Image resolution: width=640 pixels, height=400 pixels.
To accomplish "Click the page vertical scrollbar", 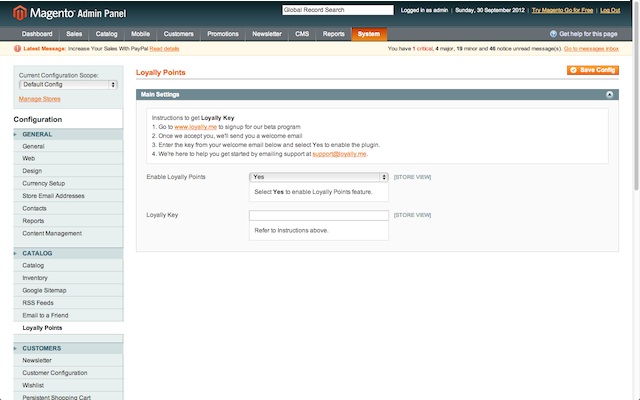I will pos(636,98).
